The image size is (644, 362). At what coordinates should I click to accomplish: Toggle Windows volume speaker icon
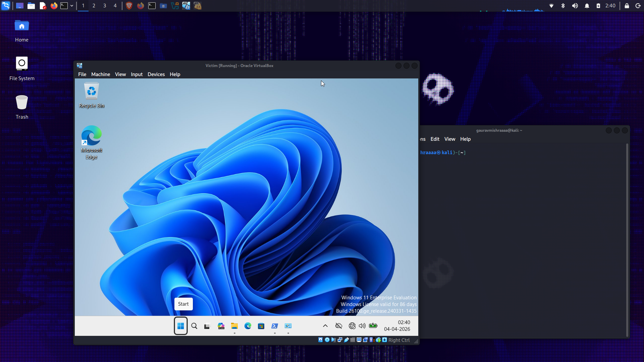point(362,326)
